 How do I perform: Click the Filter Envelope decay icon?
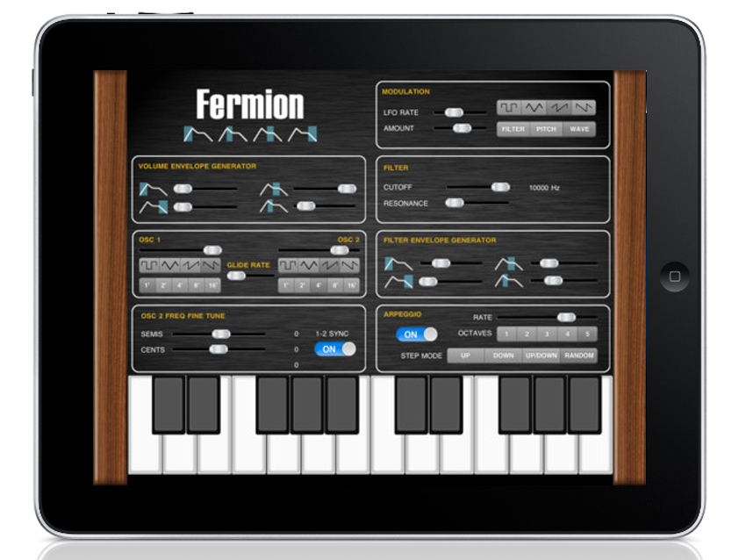pos(508,281)
